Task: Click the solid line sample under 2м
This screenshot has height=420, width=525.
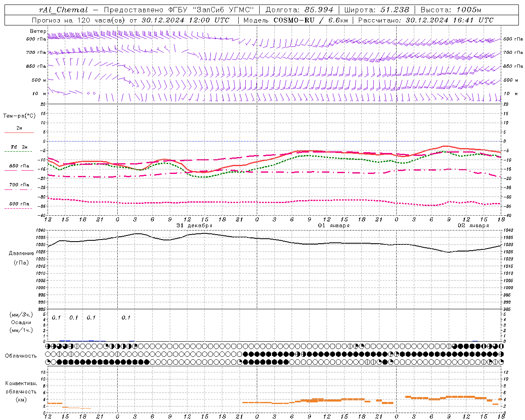Action: tap(19, 132)
